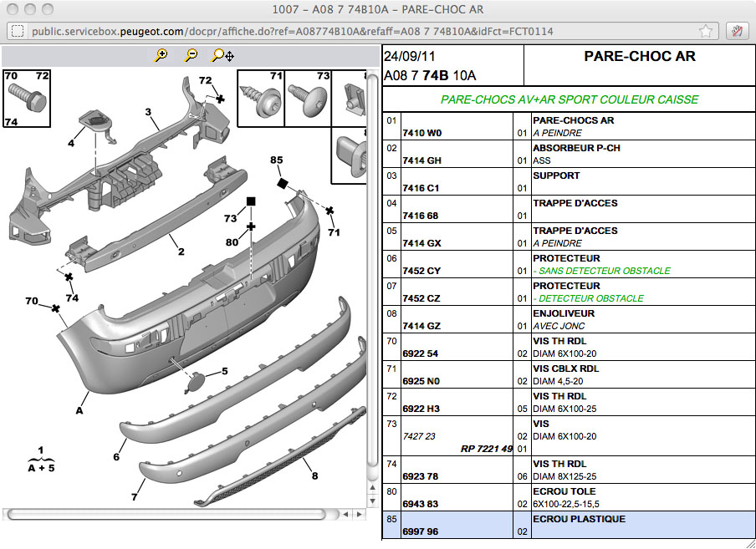The image size is (756, 549).
Task: Click screw thumbnail labeled 71
Action: (261, 99)
